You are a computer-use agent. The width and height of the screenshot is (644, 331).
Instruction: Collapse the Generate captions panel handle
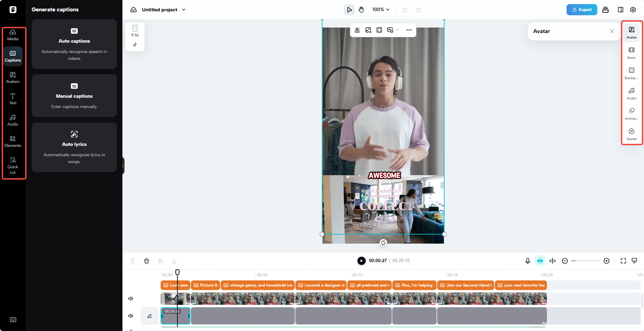[123, 165]
